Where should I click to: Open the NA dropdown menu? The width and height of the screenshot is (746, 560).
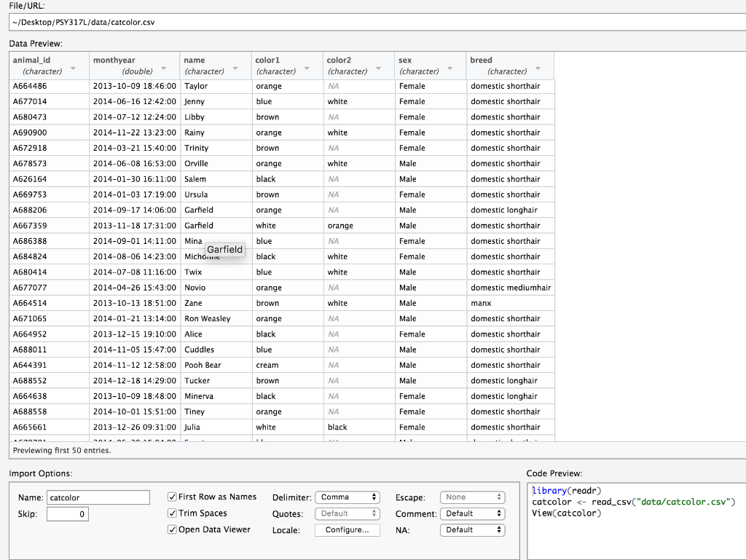472,530
